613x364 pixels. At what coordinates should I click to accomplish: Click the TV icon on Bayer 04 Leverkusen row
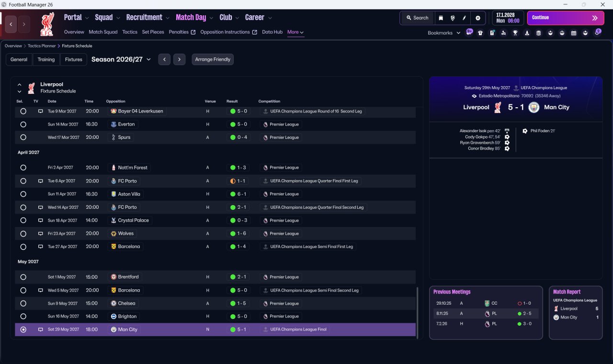[41, 111]
